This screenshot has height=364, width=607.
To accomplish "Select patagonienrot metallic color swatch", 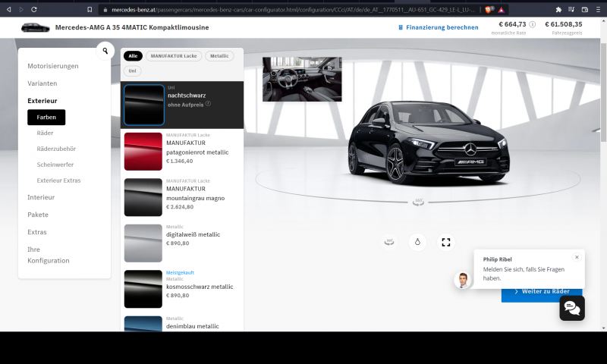I will pyautogui.click(x=143, y=150).
